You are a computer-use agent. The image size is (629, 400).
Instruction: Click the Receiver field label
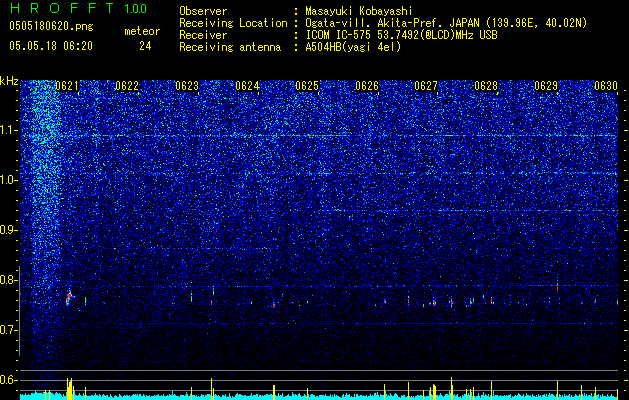point(203,35)
